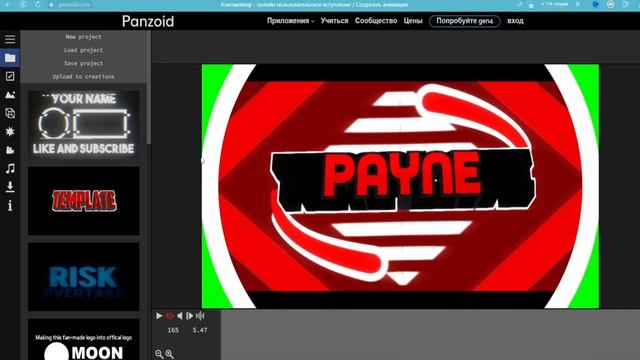640x360 pixels.
Task: Open the Сообщество link
Action: 376,21
